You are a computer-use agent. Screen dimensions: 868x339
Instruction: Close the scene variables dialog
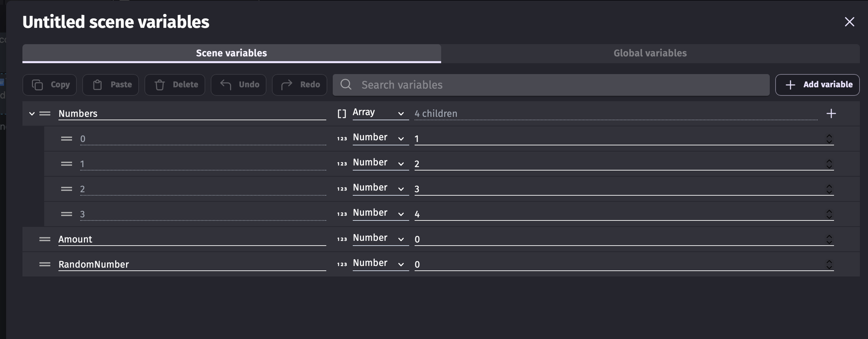click(849, 22)
